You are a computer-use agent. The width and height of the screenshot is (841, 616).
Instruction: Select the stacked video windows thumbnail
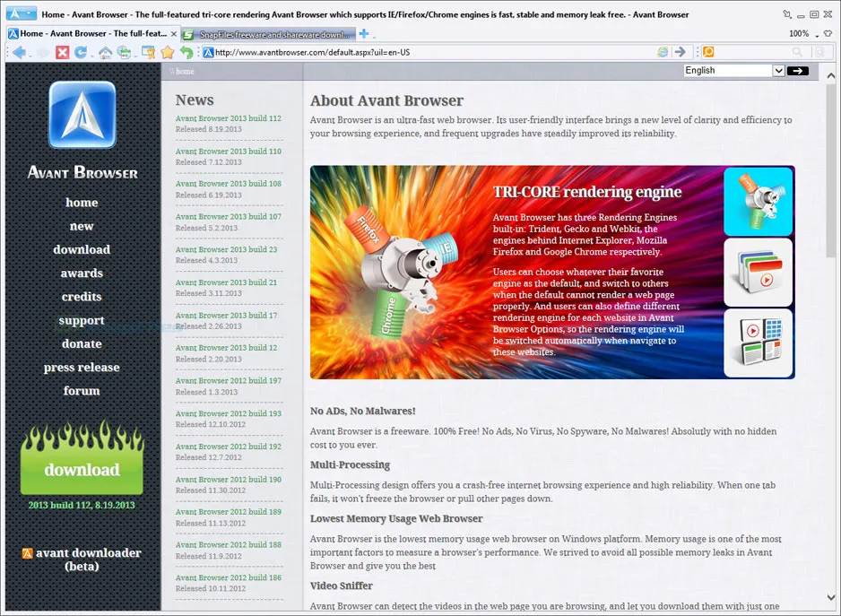758,272
